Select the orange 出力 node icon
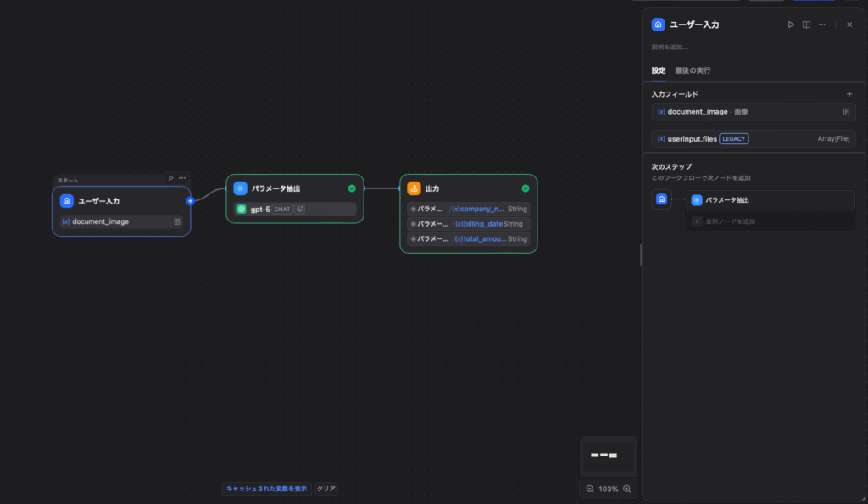 (414, 188)
